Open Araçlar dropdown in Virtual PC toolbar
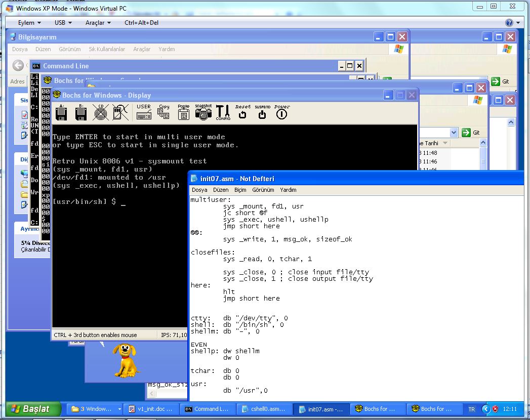The image size is (530, 420). [x=98, y=23]
